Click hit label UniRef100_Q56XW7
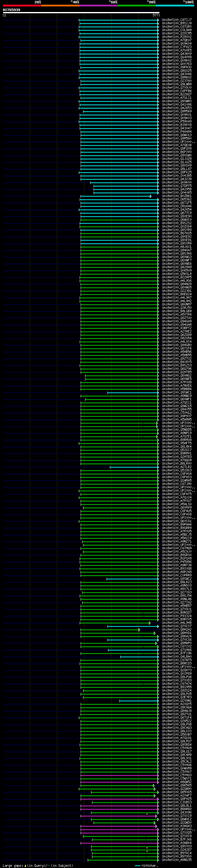 point(176,735)
